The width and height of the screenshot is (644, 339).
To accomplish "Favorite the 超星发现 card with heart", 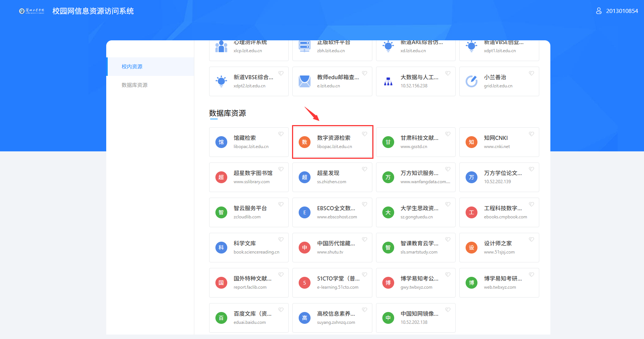I will (x=365, y=169).
